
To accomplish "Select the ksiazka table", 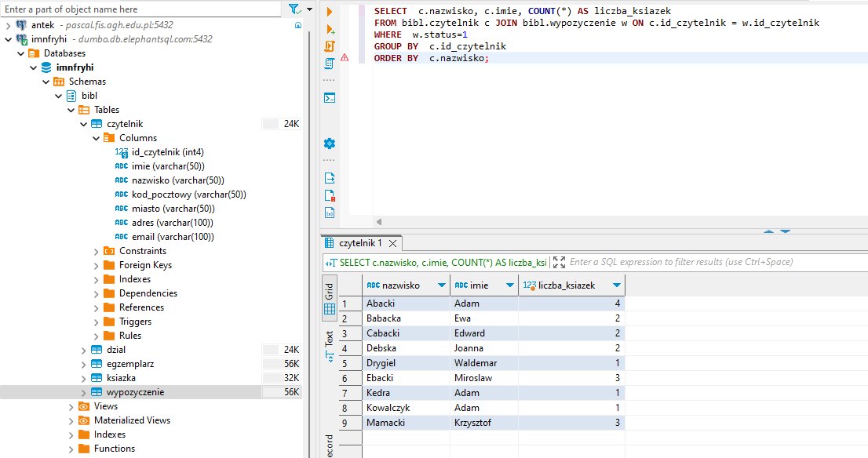I will 121,378.
